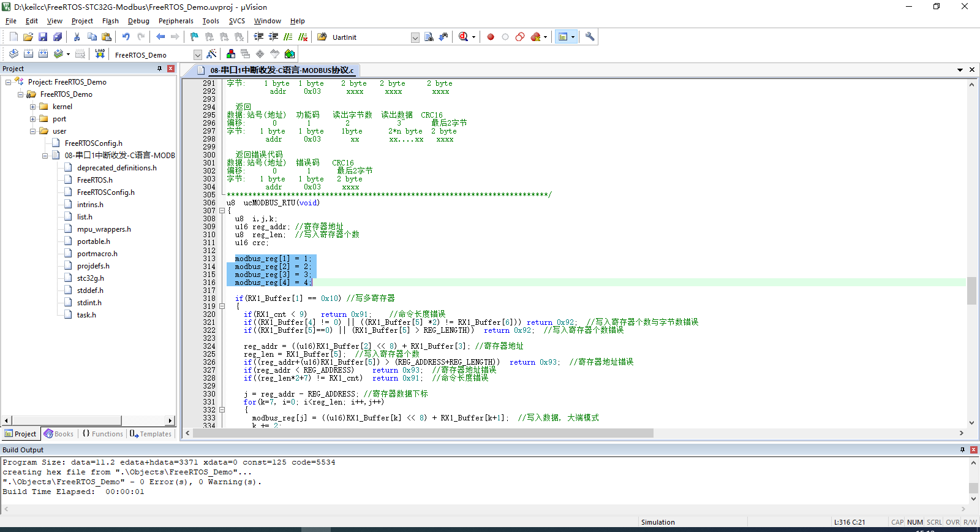Click the Find in Files icon
This screenshot has width=980, height=532.
tap(322, 37)
